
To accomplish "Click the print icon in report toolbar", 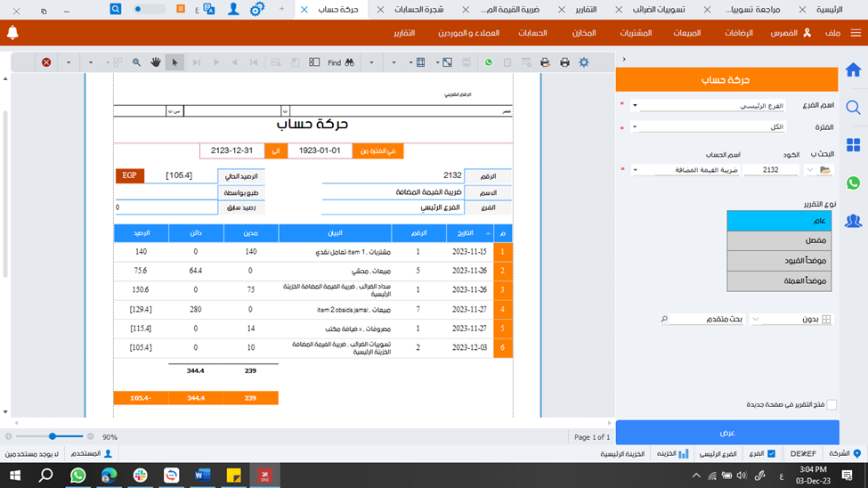I will click(x=564, y=62).
